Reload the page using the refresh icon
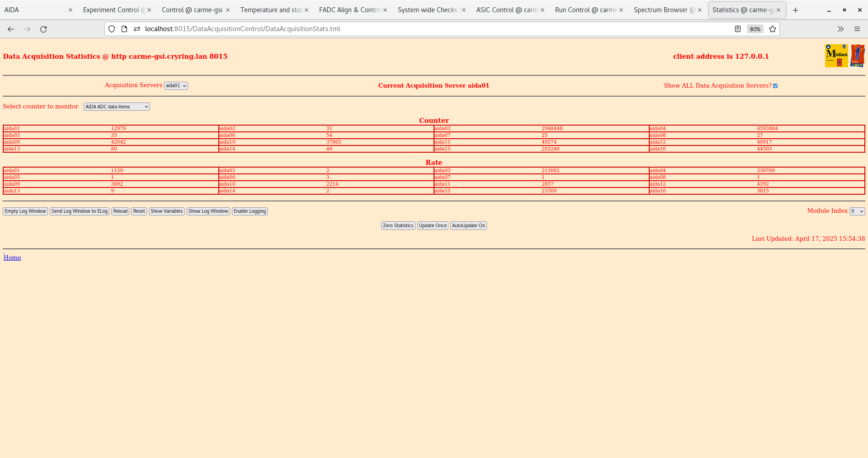This screenshot has width=868, height=458. [43, 29]
